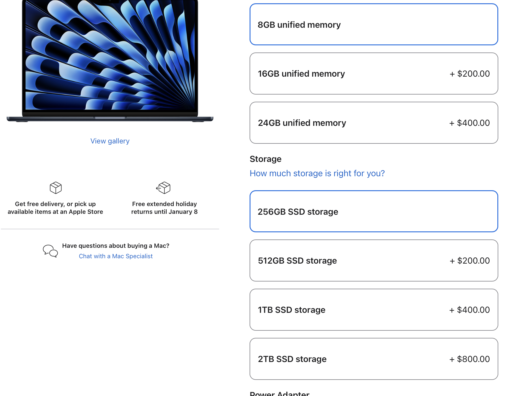Open 'How much storage is right for you?'
This screenshot has width=532, height=396.
click(x=317, y=173)
